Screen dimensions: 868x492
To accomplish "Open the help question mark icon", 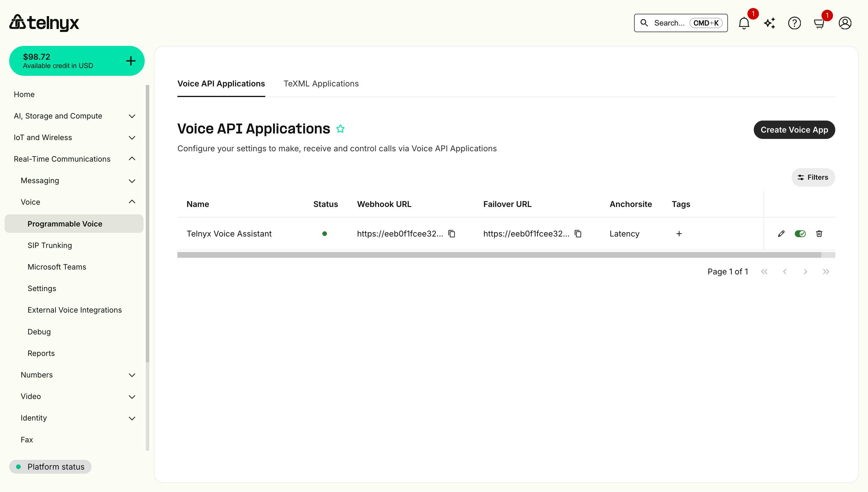I will (794, 23).
